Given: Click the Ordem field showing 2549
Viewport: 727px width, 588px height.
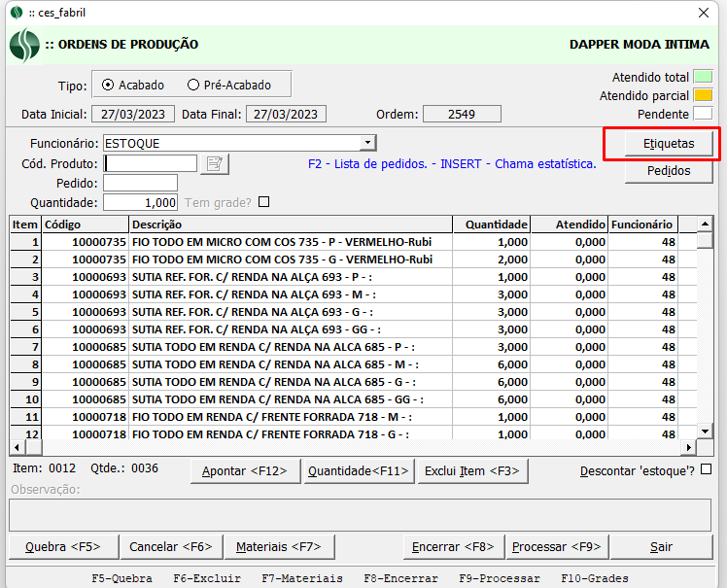Looking at the screenshot, I should pyautogui.click(x=462, y=114).
